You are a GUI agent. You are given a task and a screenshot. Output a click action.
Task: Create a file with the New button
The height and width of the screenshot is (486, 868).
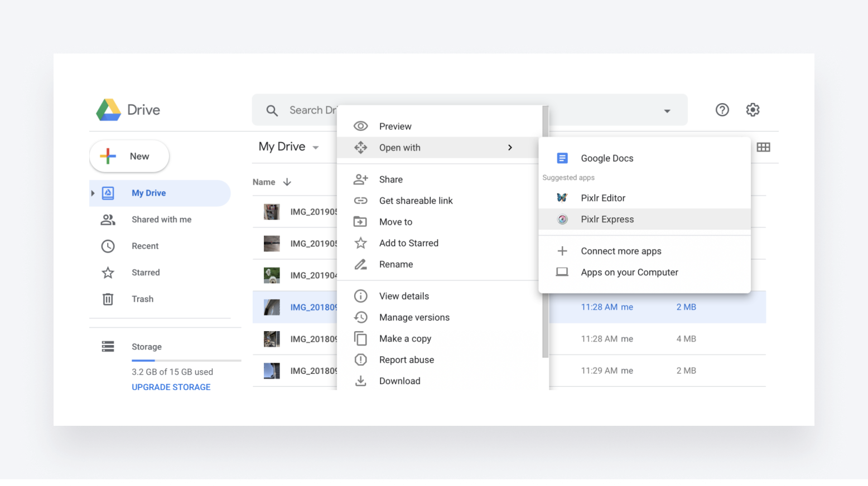point(129,156)
